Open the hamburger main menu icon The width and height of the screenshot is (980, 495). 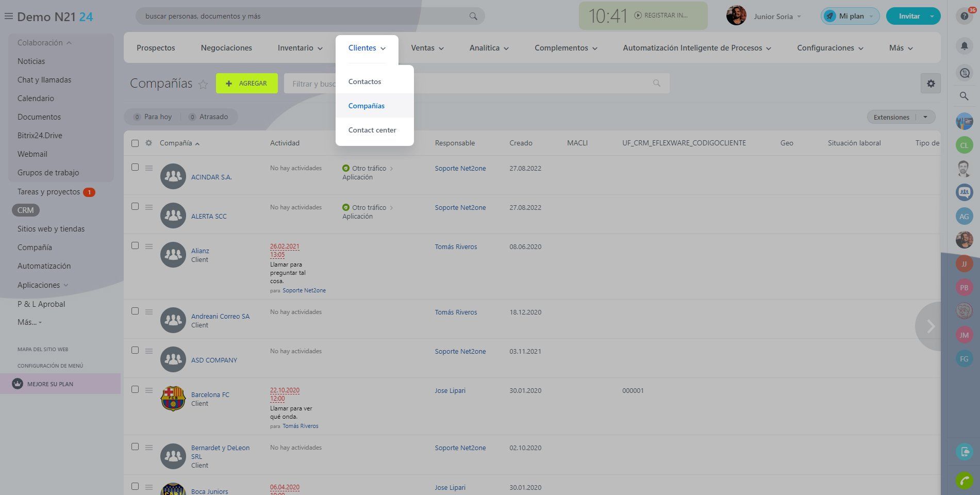pyautogui.click(x=8, y=16)
